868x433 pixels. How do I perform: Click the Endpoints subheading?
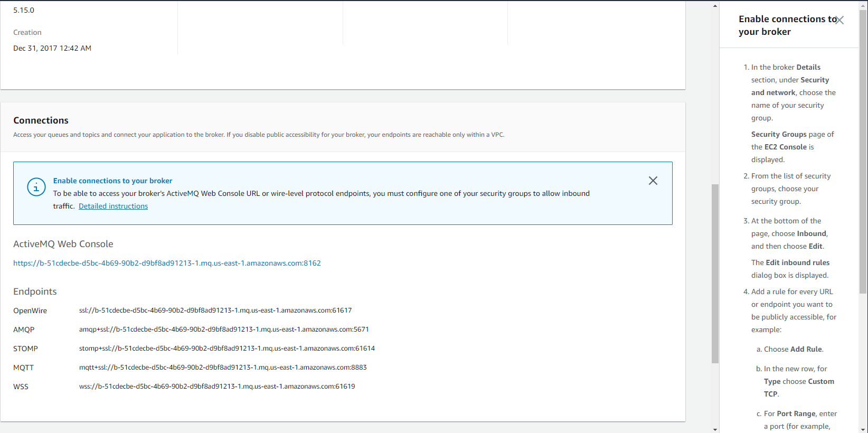[x=35, y=291]
